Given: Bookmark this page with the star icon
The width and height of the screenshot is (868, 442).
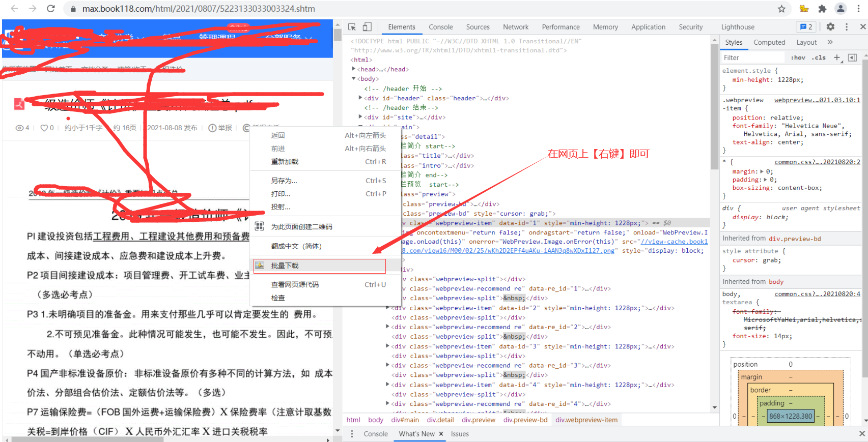Looking at the screenshot, I should point(781,9).
